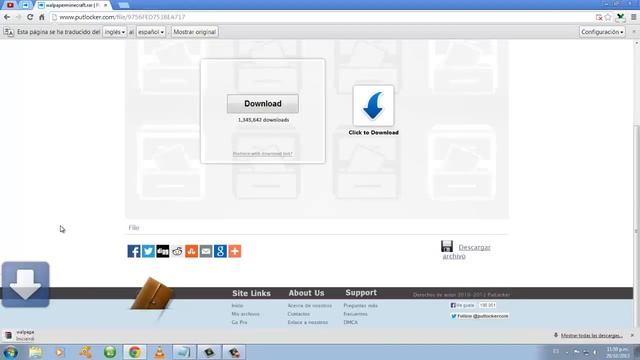
Task: Click the Mostrar original button
Action: point(195,32)
